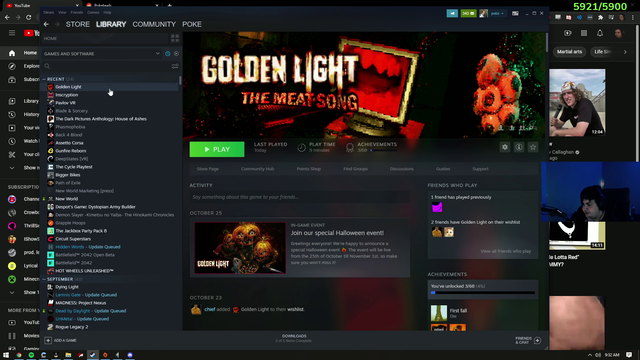
Task: Open the YouTube create video icon
Action: 568,33
